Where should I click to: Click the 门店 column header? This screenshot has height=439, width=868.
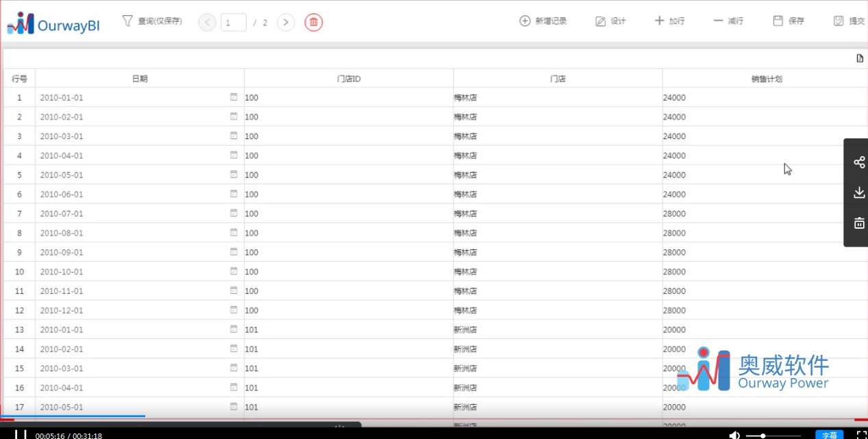coord(558,79)
